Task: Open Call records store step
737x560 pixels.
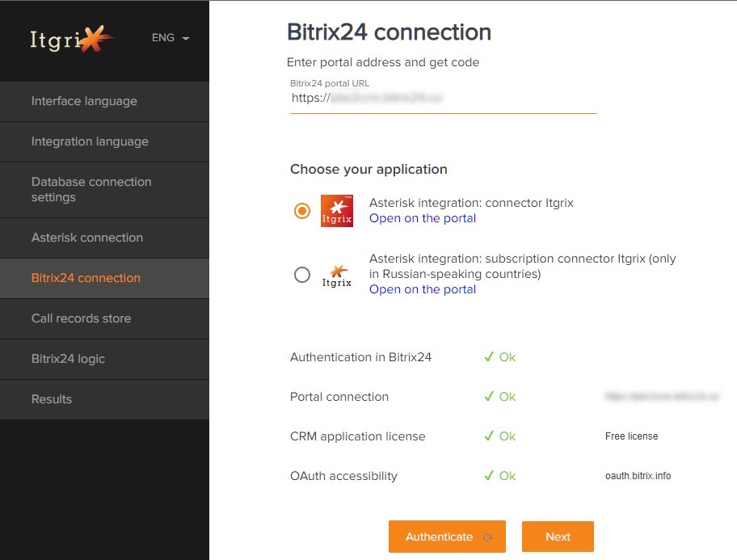Action: 104,318
